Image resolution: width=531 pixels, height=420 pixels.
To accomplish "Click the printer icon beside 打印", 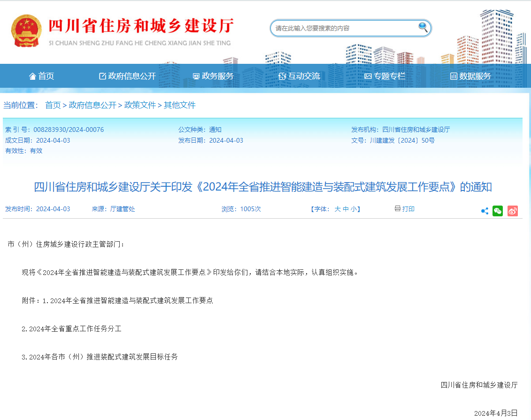I will tap(397, 208).
